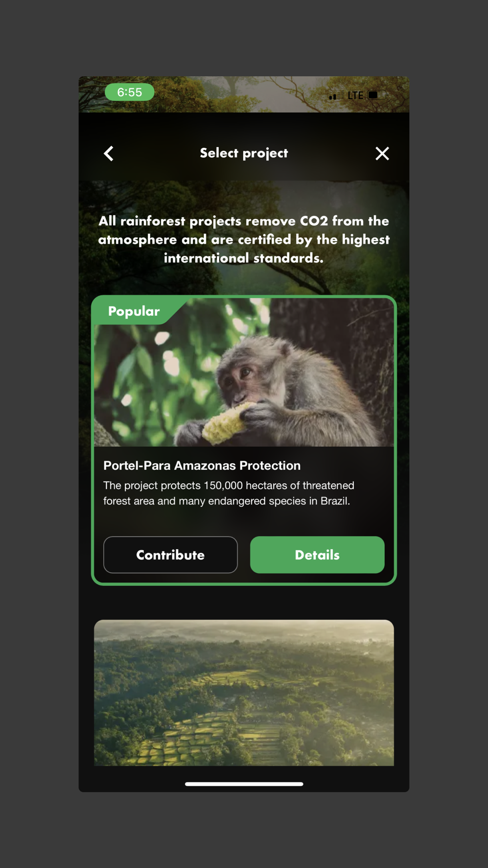Tap the home indicator bar at bottom
Screen dimensions: 488x868
[244, 784]
